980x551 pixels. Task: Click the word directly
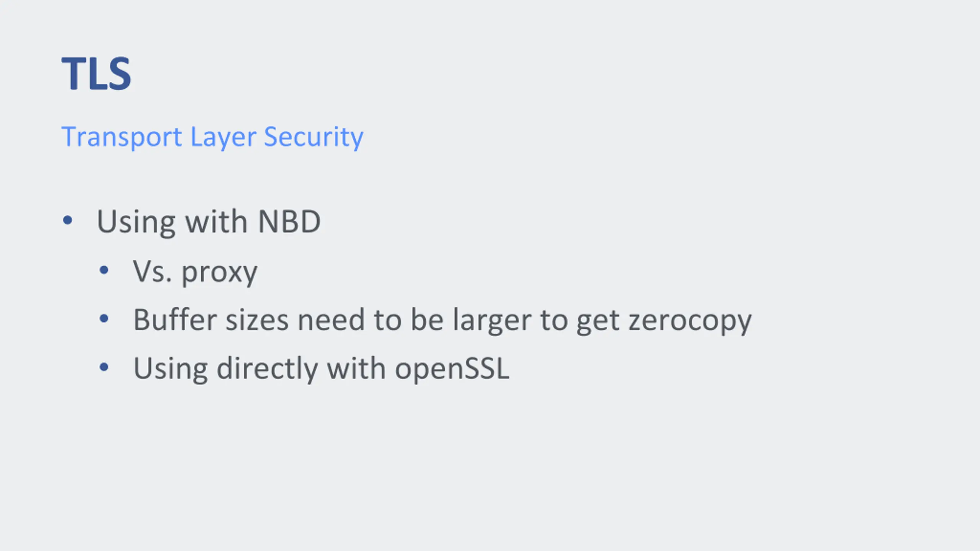pyautogui.click(x=267, y=369)
